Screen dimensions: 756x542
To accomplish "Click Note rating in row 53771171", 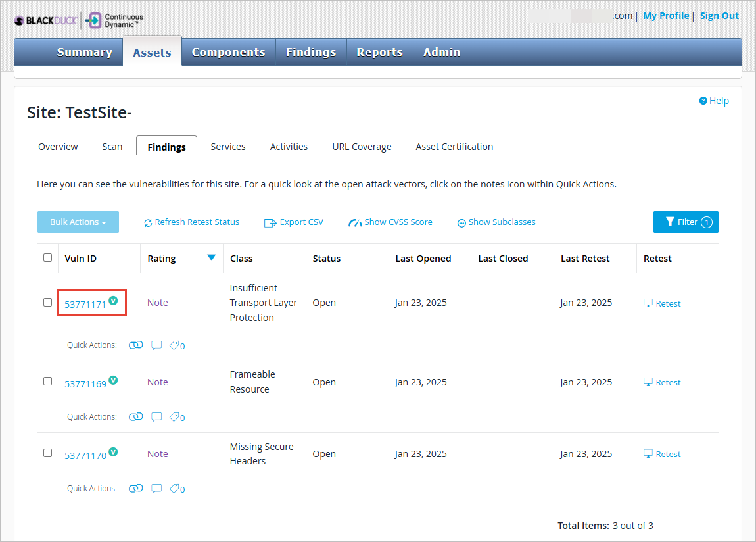I will pyautogui.click(x=158, y=303).
